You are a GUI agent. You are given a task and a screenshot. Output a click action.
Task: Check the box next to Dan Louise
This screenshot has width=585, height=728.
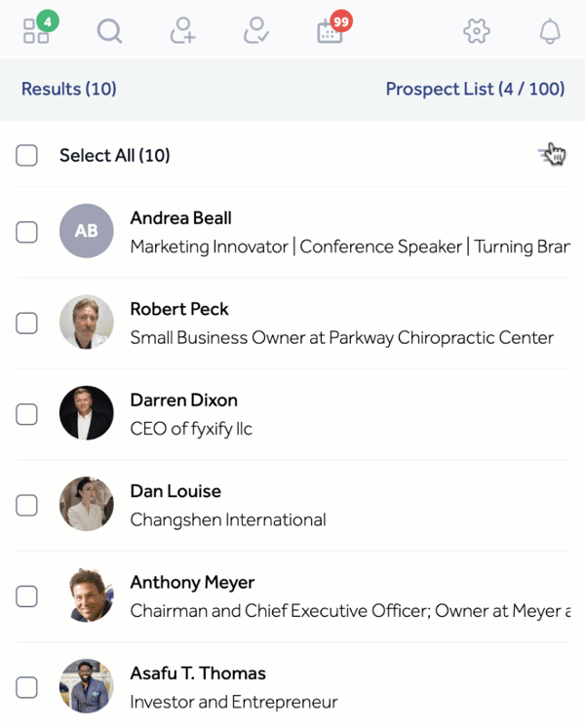26,505
